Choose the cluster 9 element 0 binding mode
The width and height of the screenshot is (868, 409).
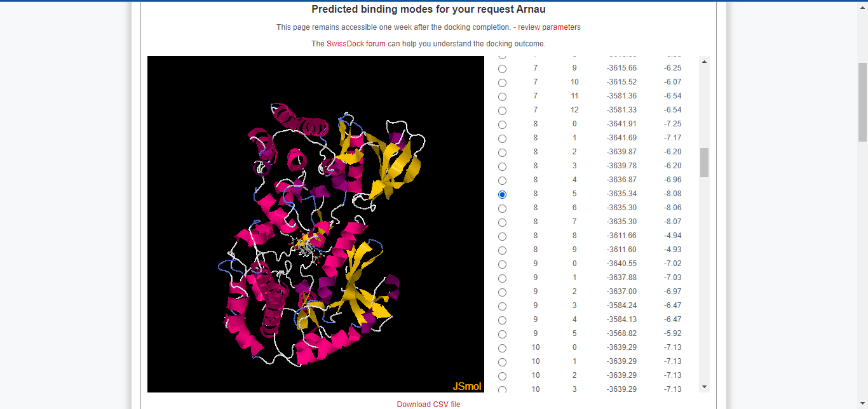[x=503, y=264]
